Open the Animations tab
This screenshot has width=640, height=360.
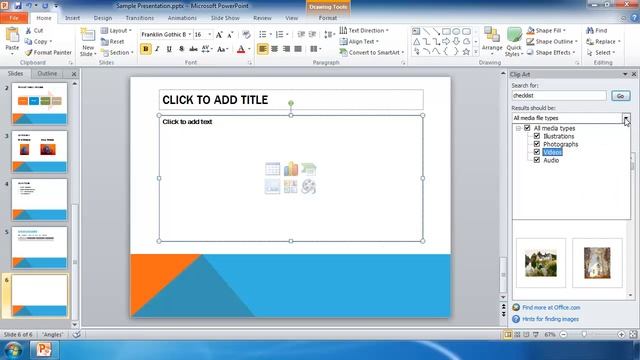point(182,18)
